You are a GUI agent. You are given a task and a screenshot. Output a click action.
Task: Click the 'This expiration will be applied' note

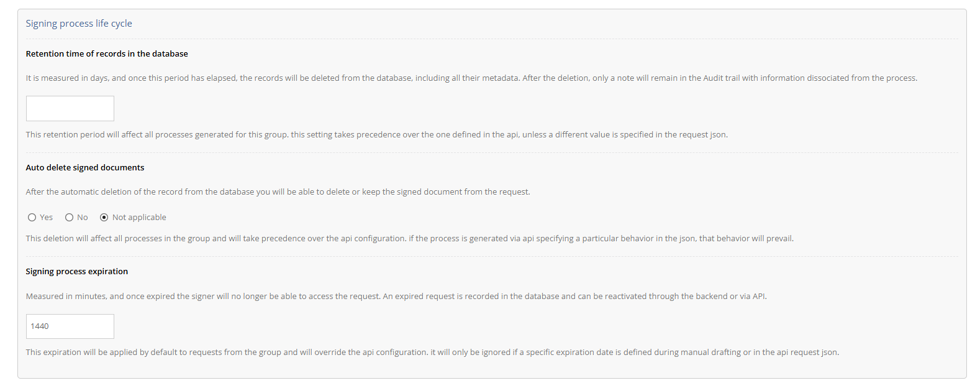pyautogui.click(x=432, y=353)
